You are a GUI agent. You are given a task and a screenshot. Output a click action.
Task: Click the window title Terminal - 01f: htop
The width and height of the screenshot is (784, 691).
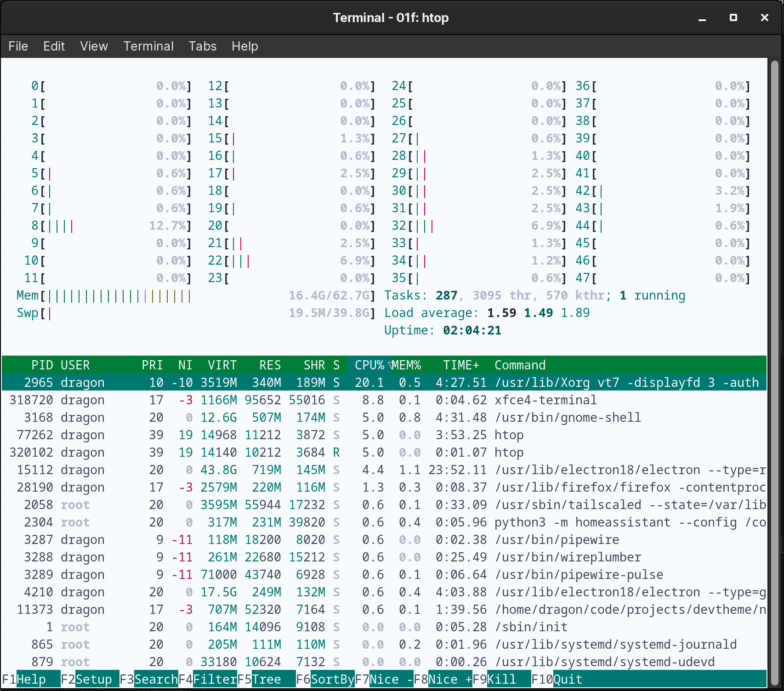click(x=391, y=18)
